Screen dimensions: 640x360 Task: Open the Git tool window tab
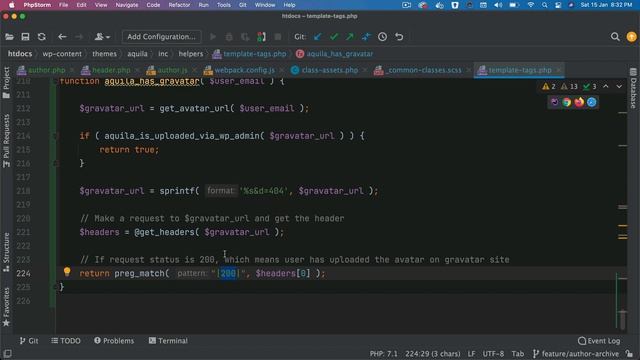click(x=29, y=340)
